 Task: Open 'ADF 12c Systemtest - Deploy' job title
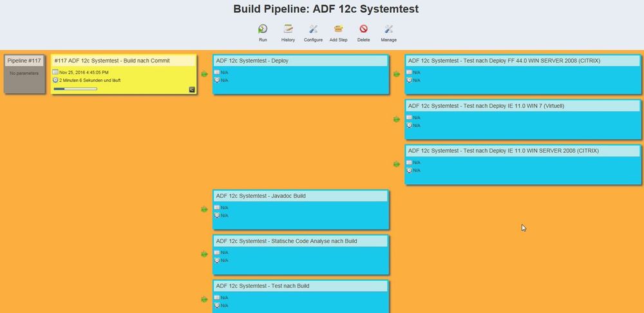[252, 61]
